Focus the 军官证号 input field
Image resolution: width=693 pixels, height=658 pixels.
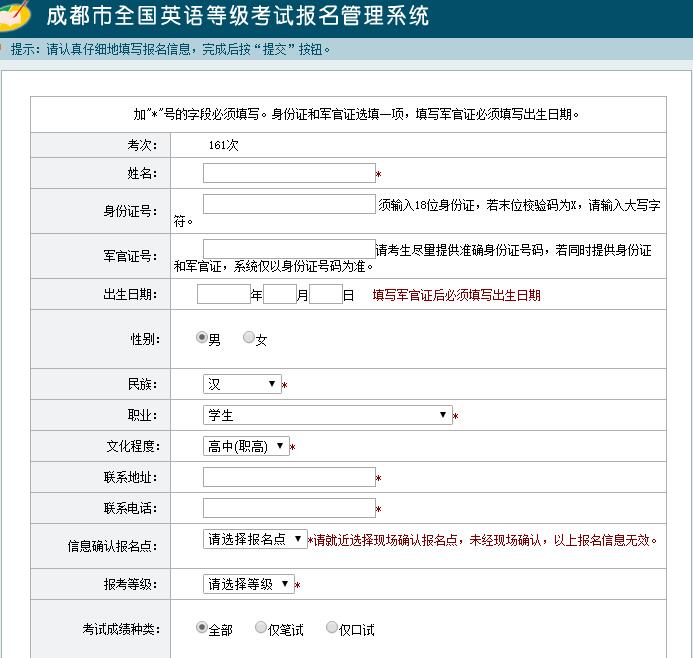coord(289,249)
